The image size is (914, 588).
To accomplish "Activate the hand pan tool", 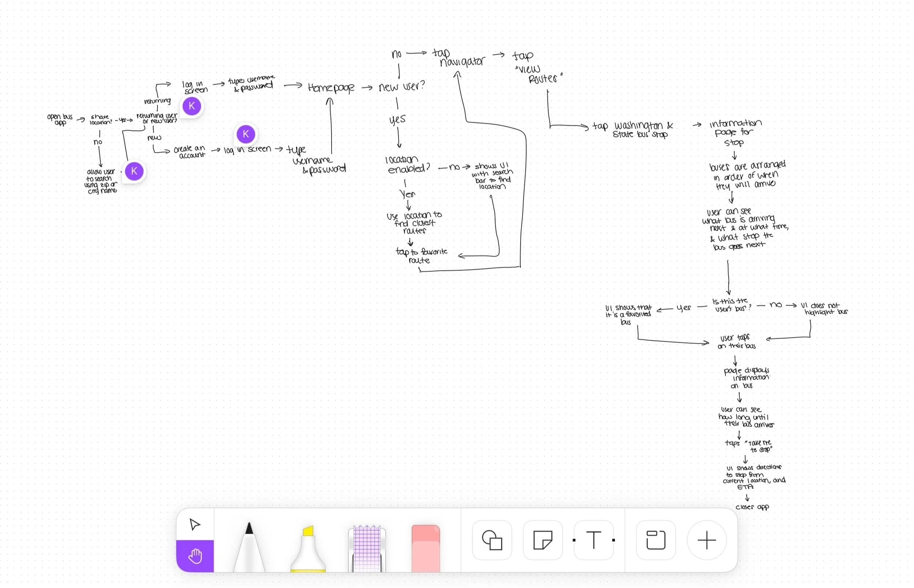I will [195, 556].
